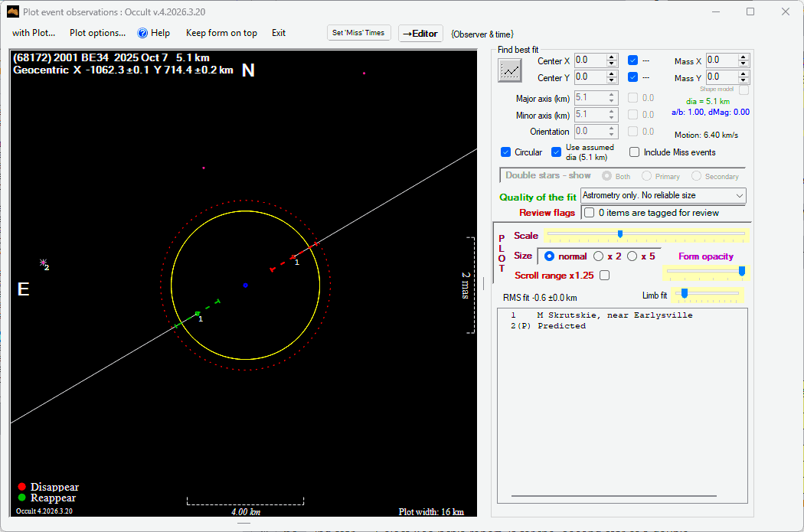Image resolution: width=804 pixels, height=532 pixels.
Task: Uncheck the Circular checkbox
Action: 505,152
